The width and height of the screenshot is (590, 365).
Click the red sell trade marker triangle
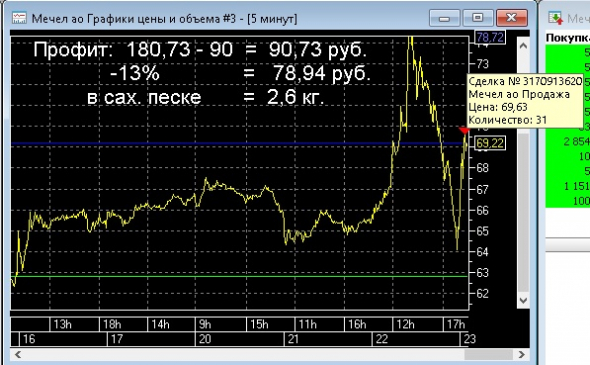tap(464, 130)
